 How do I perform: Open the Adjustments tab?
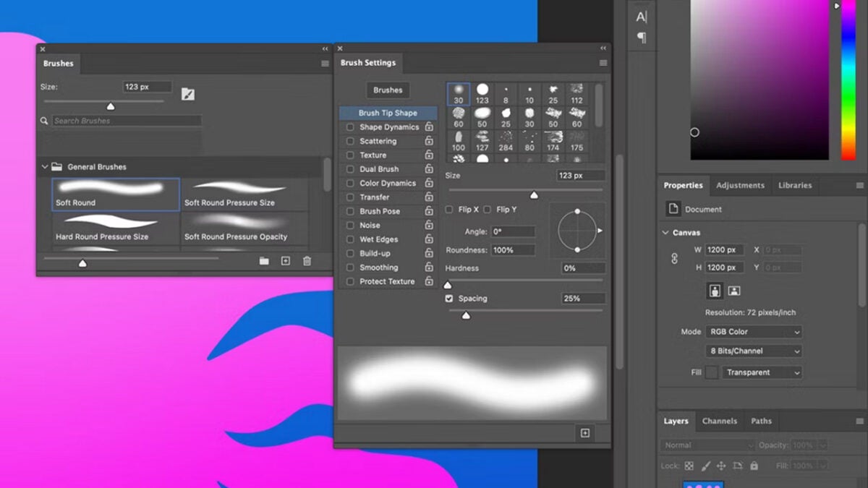click(740, 185)
